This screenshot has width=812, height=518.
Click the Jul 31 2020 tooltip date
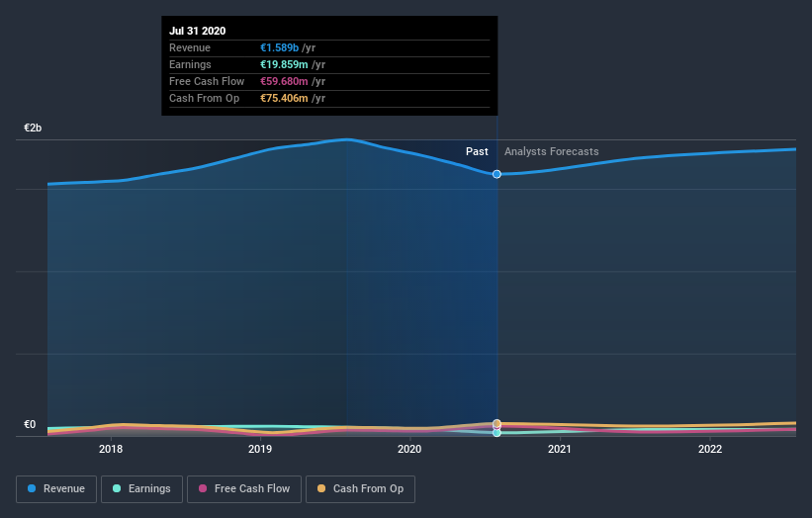197,31
